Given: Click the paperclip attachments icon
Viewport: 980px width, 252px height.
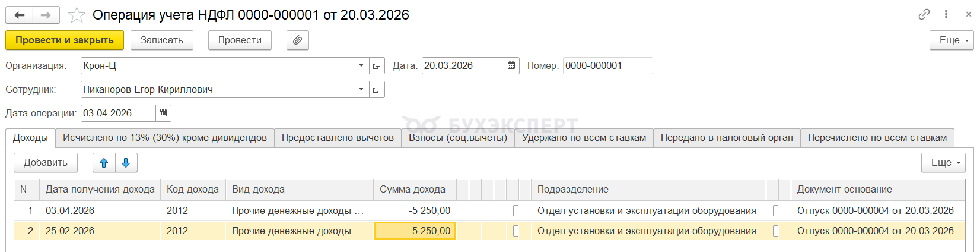Looking at the screenshot, I should (297, 40).
